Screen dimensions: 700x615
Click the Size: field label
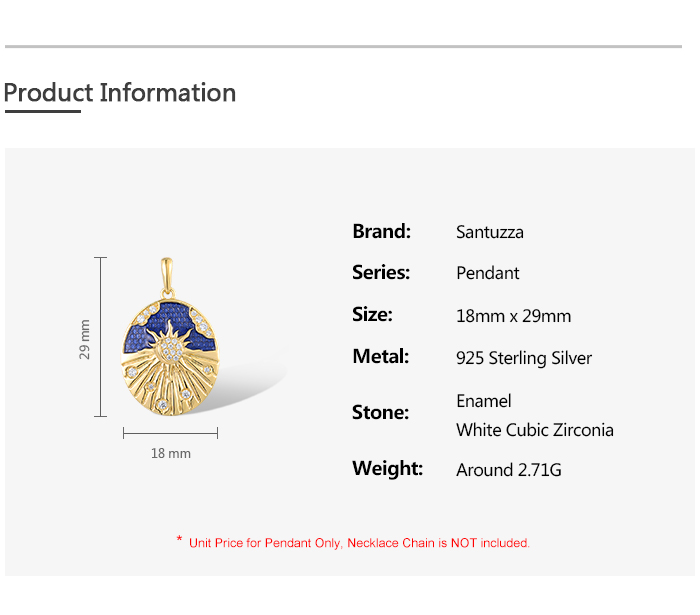pos(372,314)
